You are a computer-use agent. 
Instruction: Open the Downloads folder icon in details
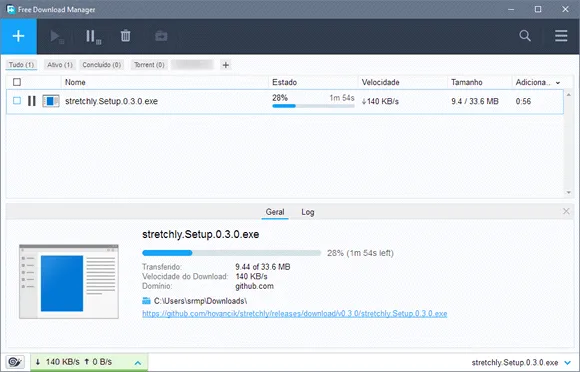tap(146, 301)
